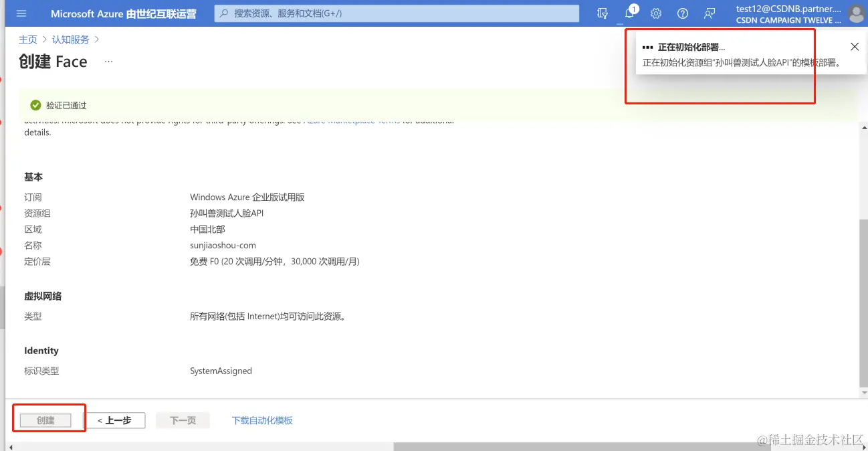Open the ellipsis next to 创建 Face
Screen dimensions: 868x451
point(109,62)
